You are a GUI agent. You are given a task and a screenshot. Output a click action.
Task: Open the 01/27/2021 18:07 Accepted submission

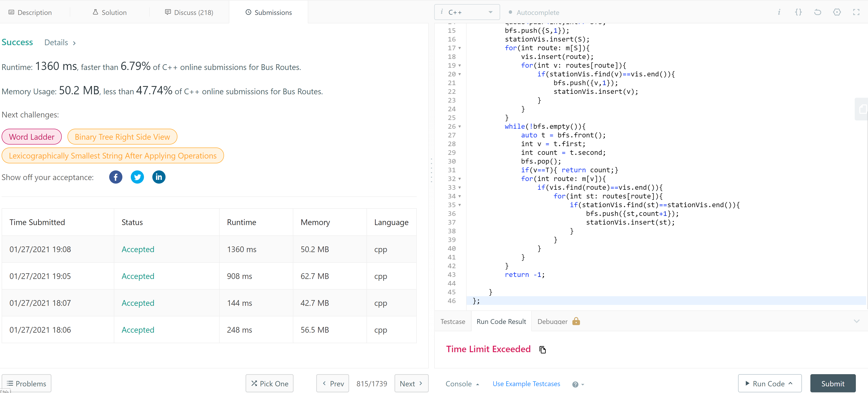[137, 303]
